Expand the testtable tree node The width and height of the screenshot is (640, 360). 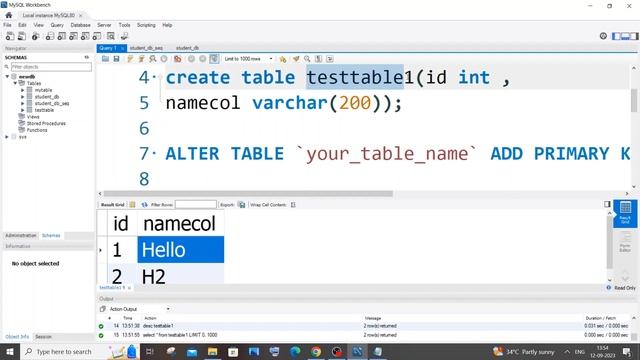(22, 110)
